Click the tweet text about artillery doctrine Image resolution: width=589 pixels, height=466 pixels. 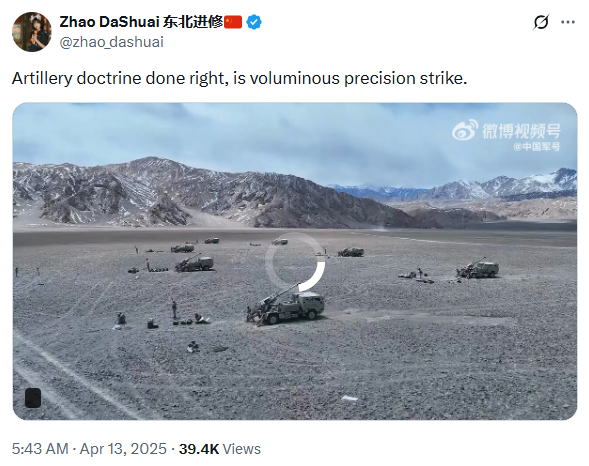(x=239, y=78)
